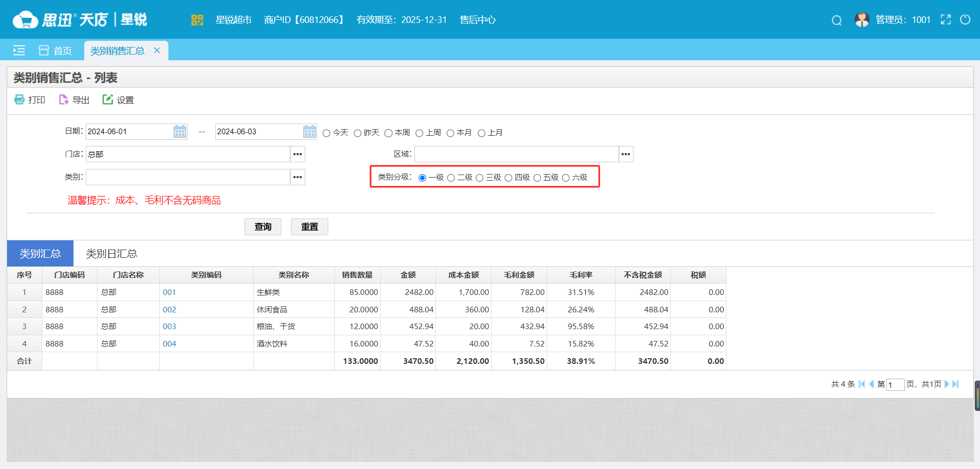
Task: Click the 休闲食品 category name cell
Action: (293, 310)
